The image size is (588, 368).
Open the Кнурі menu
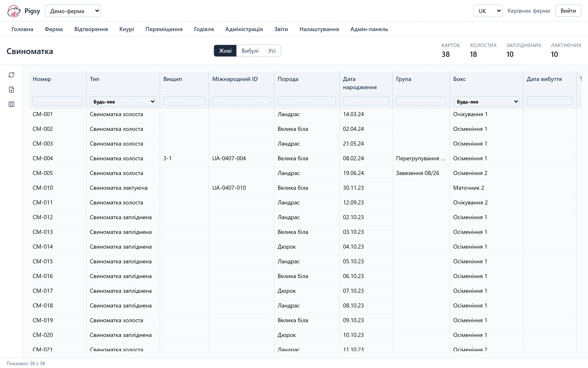tap(127, 29)
